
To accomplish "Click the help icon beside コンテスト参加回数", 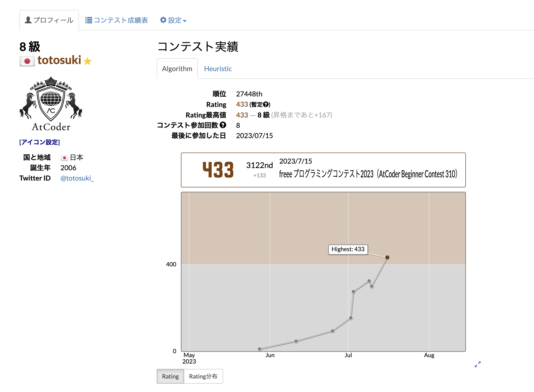I will (x=223, y=125).
